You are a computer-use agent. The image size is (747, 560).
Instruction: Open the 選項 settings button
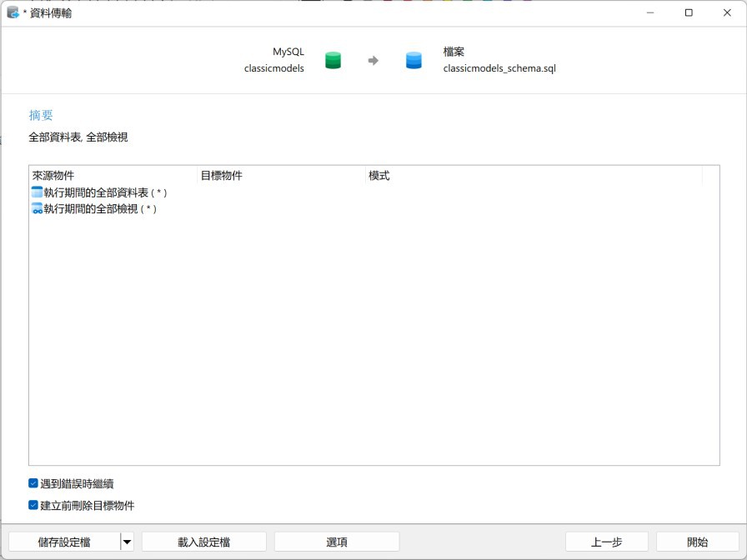(338, 541)
